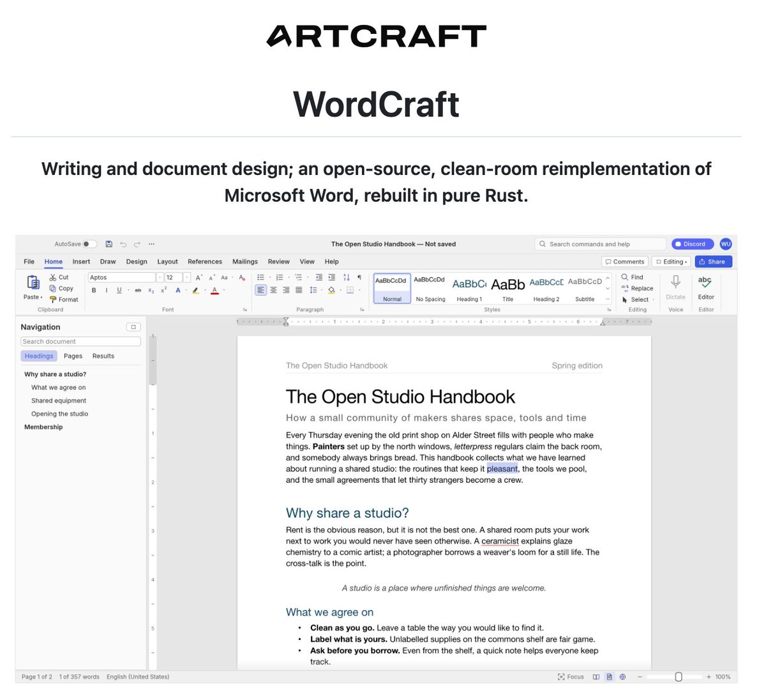
Task: Toggle Focus mode in status bar
Action: coord(571,677)
